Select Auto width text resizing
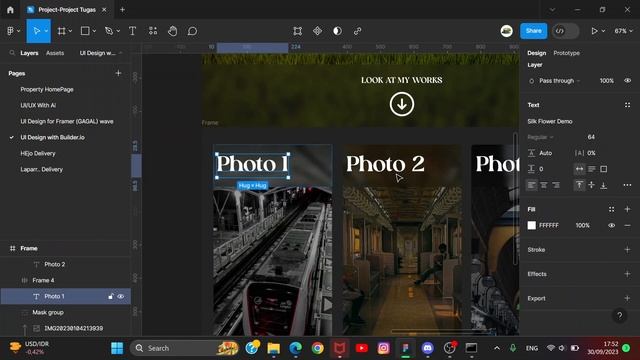Viewport: 640px width, 360px height. (580, 169)
